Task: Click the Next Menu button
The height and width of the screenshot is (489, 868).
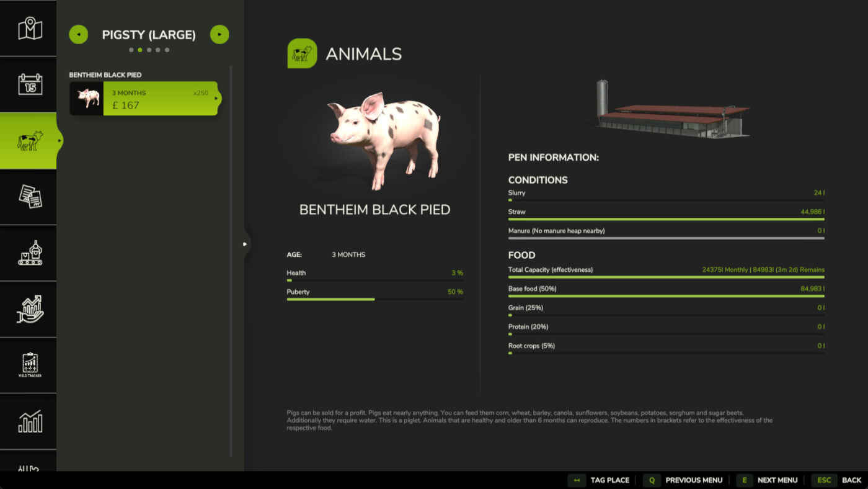Action: [x=767, y=480]
